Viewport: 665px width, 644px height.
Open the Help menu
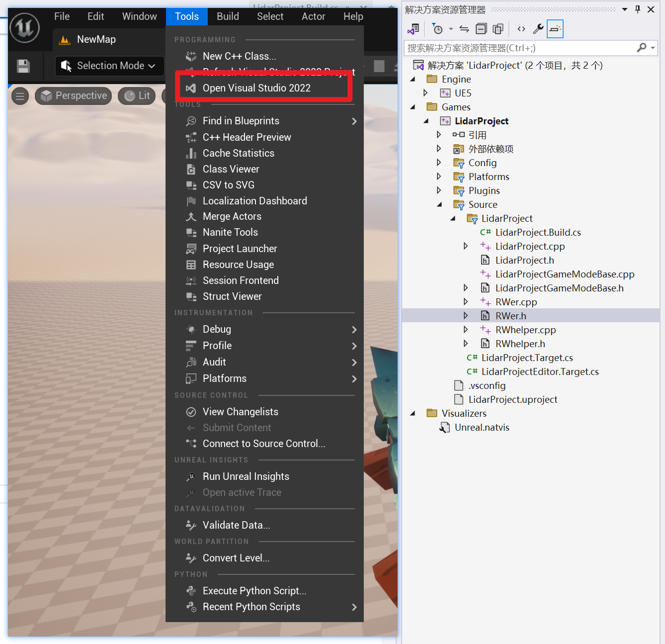pyautogui.click(x=353, y=16)
